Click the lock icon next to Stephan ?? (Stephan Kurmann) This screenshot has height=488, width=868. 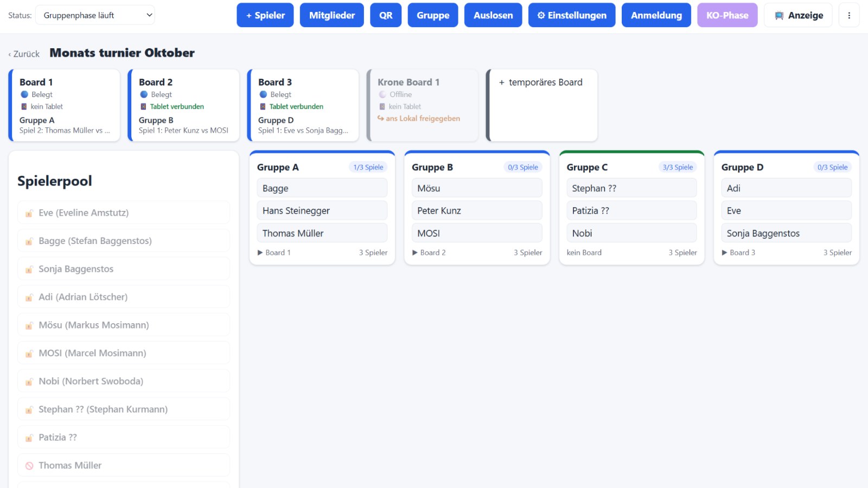pos(29,409)
